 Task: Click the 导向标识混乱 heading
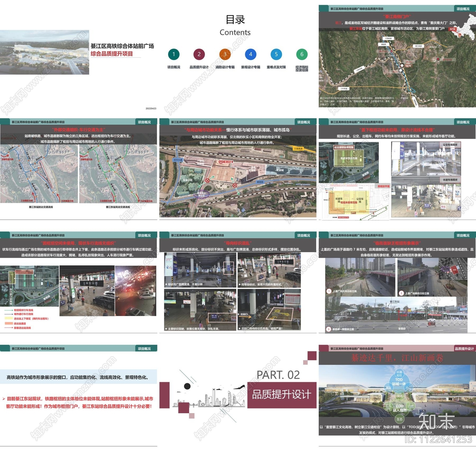(x=238, y=243)
